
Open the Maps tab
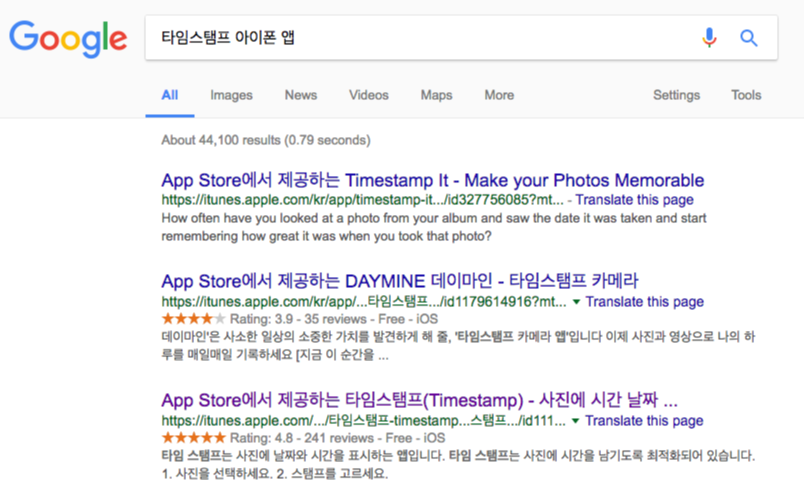pyautogui.click(x=436, y=95)
